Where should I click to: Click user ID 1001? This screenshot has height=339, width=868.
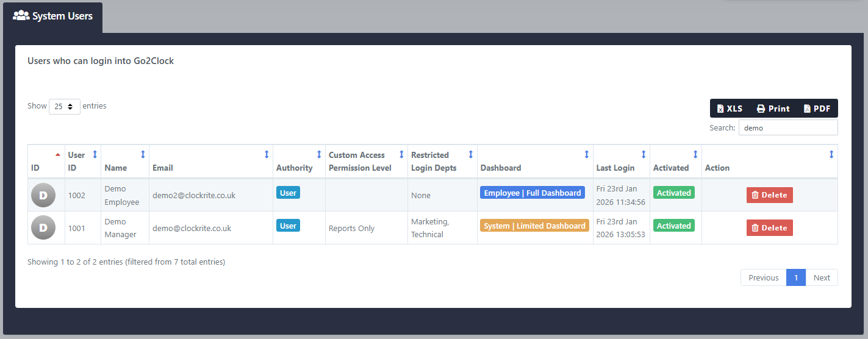point(77,229)
